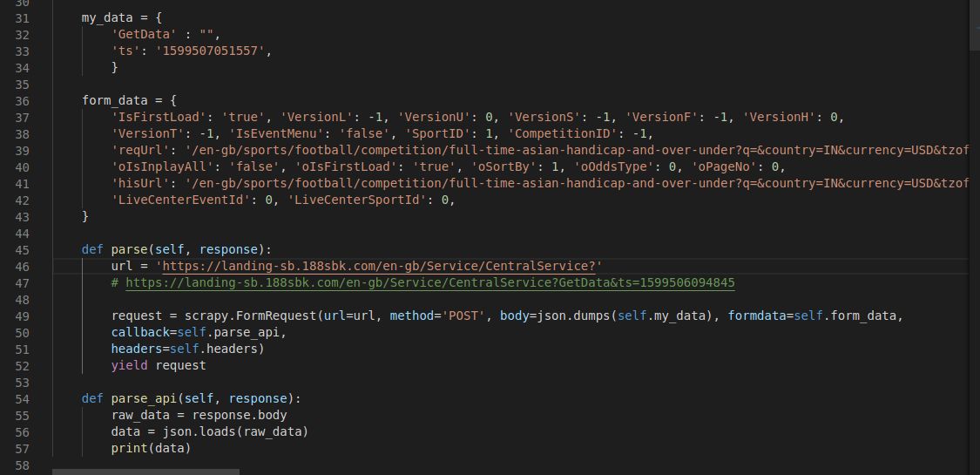Image resolution: width=980 pixels, height=475 pixels.
Task: Click the 'oPageNo' key on line 40
Action: [727, 166]
